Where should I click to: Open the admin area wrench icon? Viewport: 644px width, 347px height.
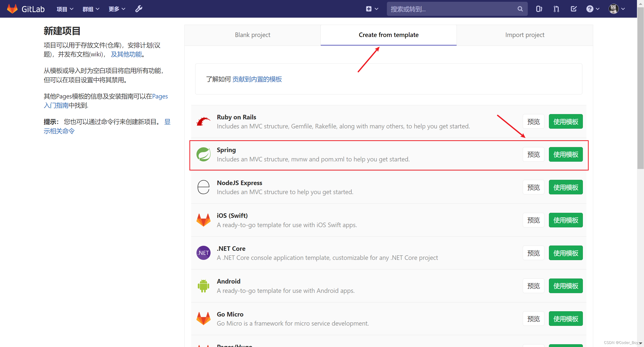[139, 9]
